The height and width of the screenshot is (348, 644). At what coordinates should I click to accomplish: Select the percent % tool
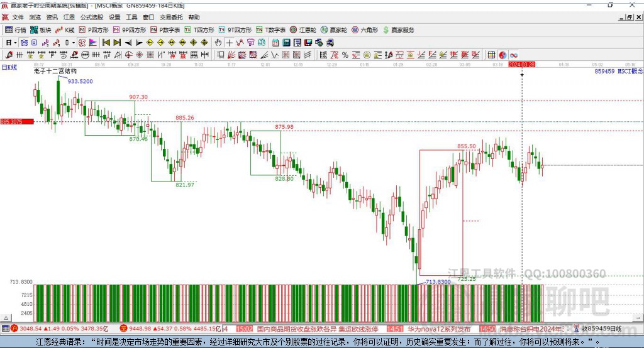[345, 55]
